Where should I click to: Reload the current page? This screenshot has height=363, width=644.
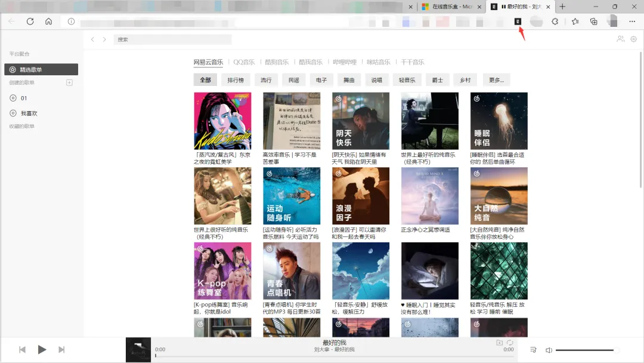[30, 21]
